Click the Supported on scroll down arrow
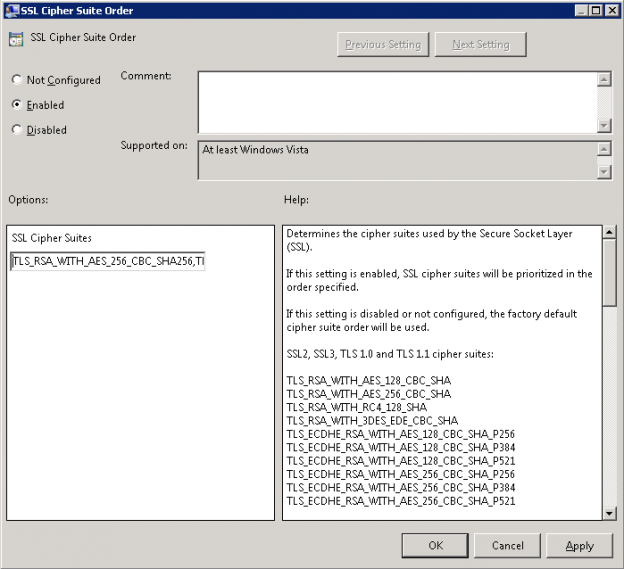 [604, 171]
